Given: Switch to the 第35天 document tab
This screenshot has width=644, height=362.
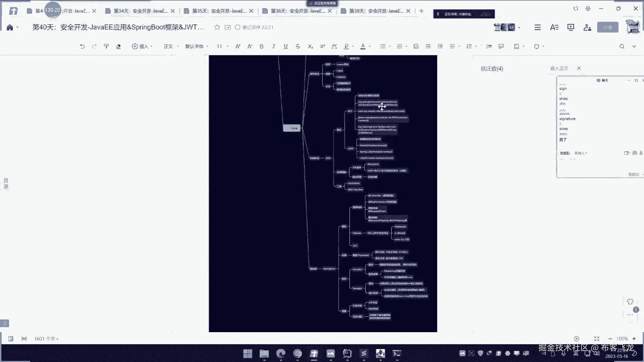Looking at the screenshot, I should tap(219, 11).
